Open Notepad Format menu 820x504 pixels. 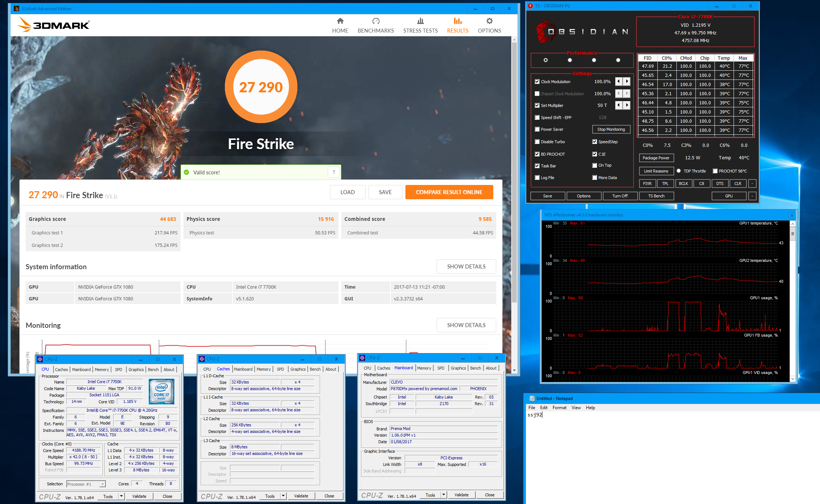tap(559, 408)
